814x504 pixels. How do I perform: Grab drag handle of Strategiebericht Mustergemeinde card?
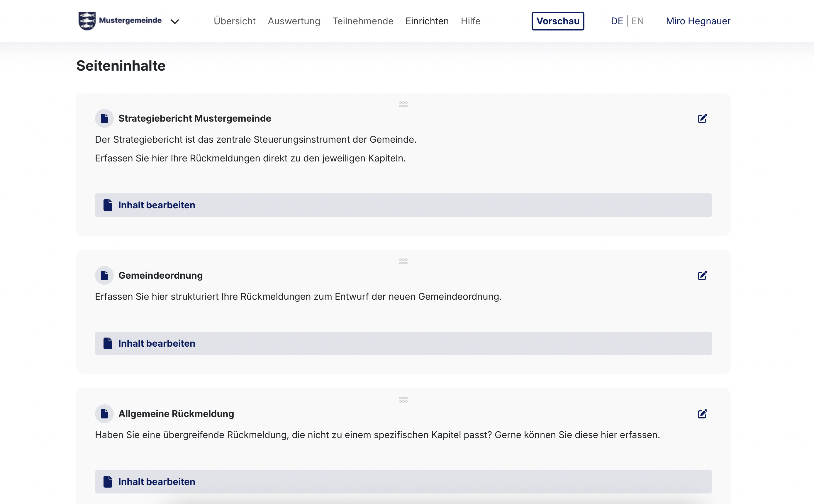[403, 104]
